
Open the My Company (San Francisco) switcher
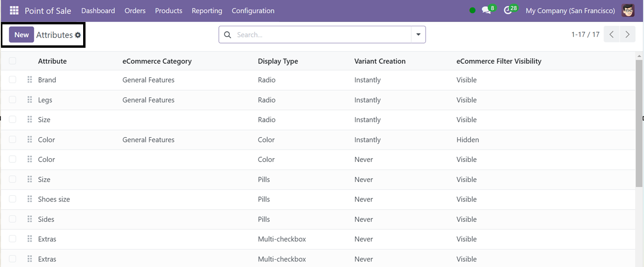(570, 11)
